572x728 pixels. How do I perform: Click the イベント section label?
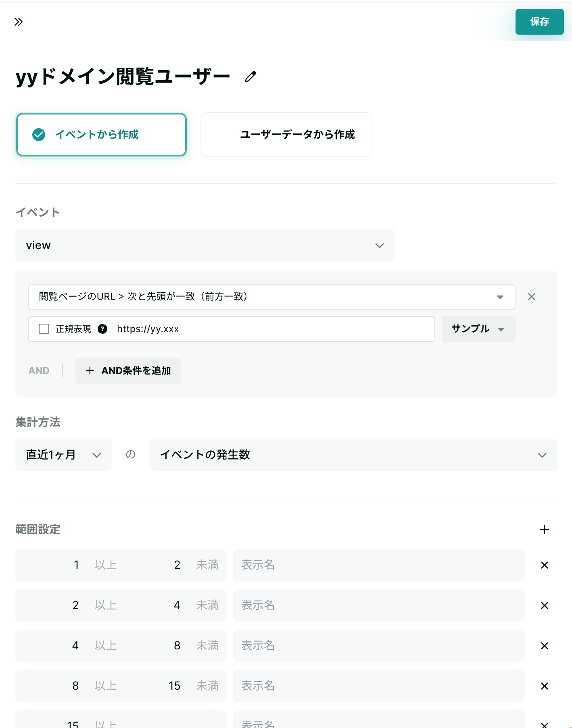coord(38,212)
